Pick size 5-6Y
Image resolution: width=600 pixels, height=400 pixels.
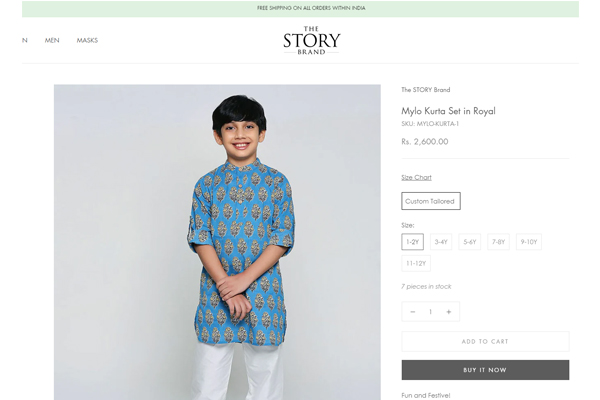(470, 242)
